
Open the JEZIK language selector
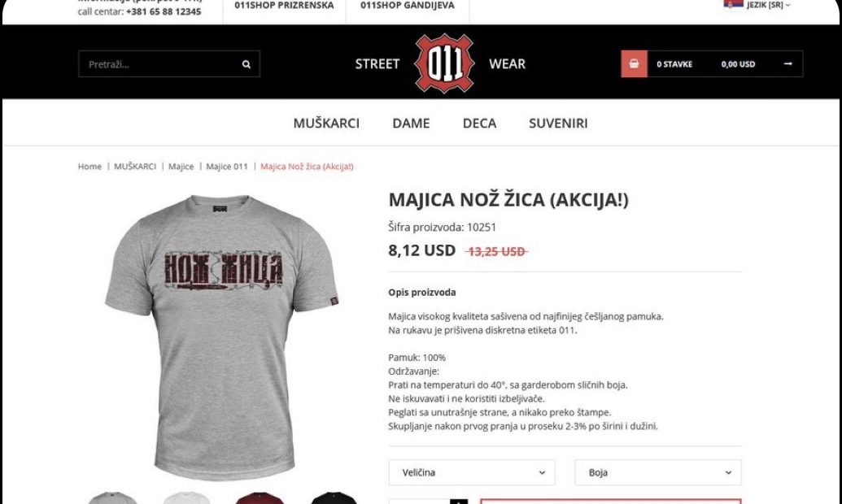(x=768, y=5)
